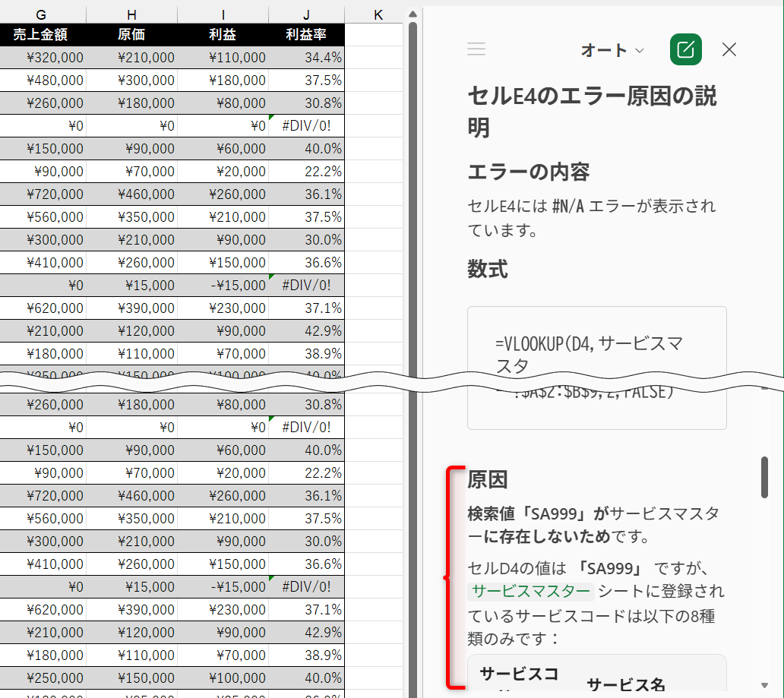Select column G header
784x698 pixels.
[41, 15]
